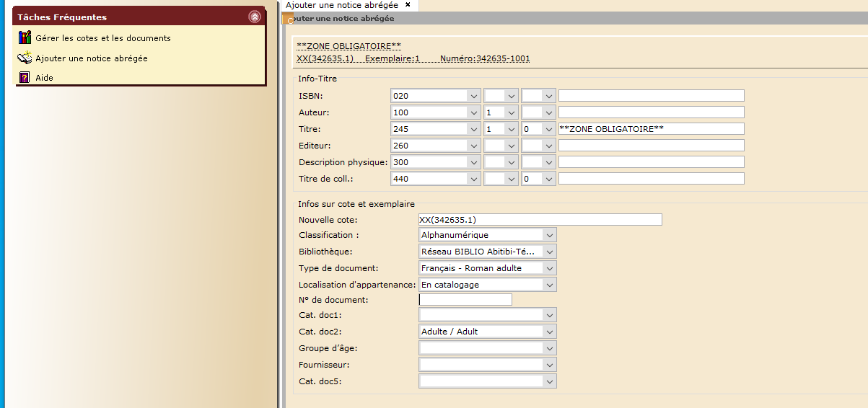Click the Gérer les cotes et documents icon
This screenshot has height=408, width=868.
click(x=25, y=38)
